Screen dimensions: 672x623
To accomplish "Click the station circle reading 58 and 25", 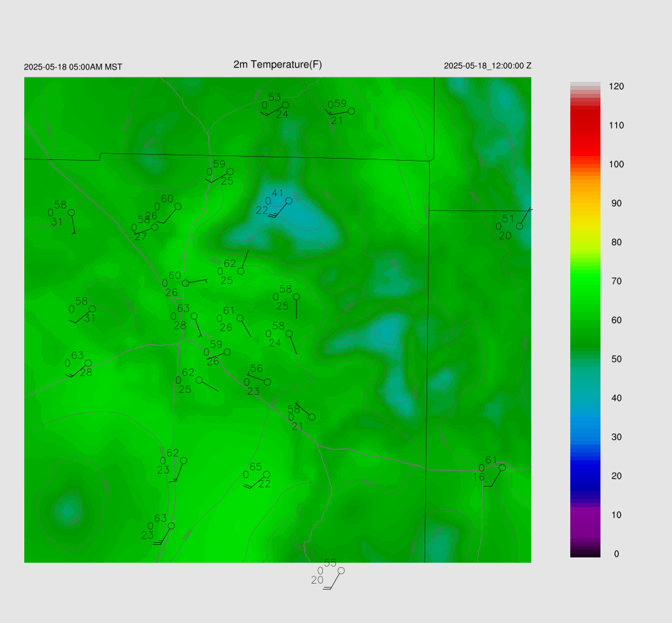I will 297,296.
